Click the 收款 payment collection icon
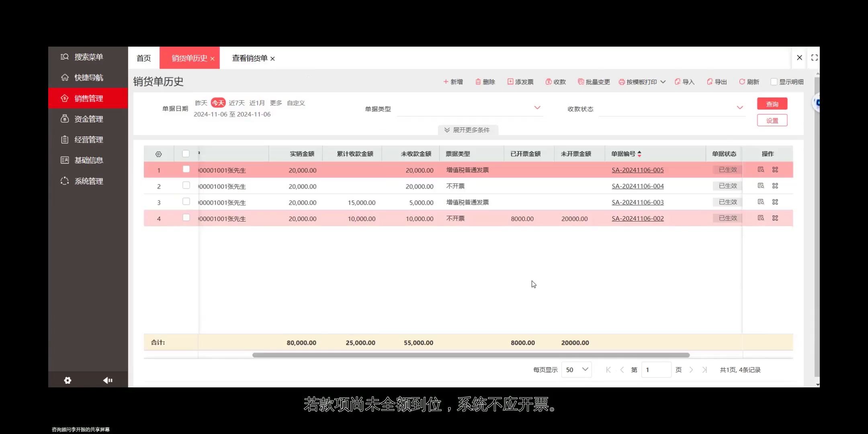Viewport: 868px width, 434px height. [x=555, y=82]
